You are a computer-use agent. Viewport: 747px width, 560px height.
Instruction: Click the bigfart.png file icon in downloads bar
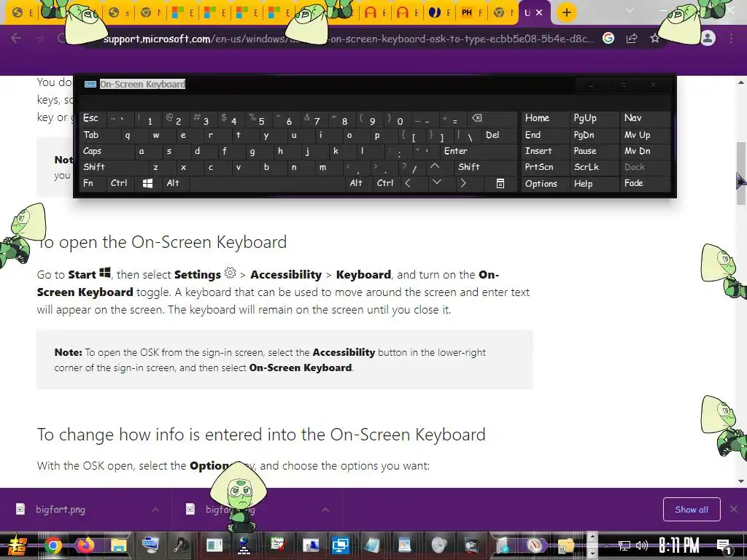[x=20, y=509]
